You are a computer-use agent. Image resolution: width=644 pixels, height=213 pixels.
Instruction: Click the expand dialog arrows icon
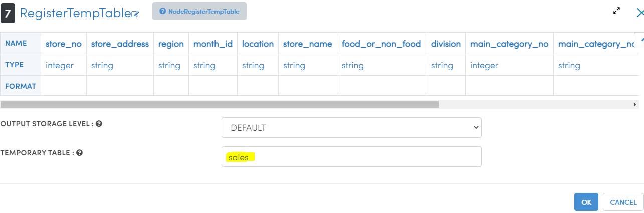617,11
